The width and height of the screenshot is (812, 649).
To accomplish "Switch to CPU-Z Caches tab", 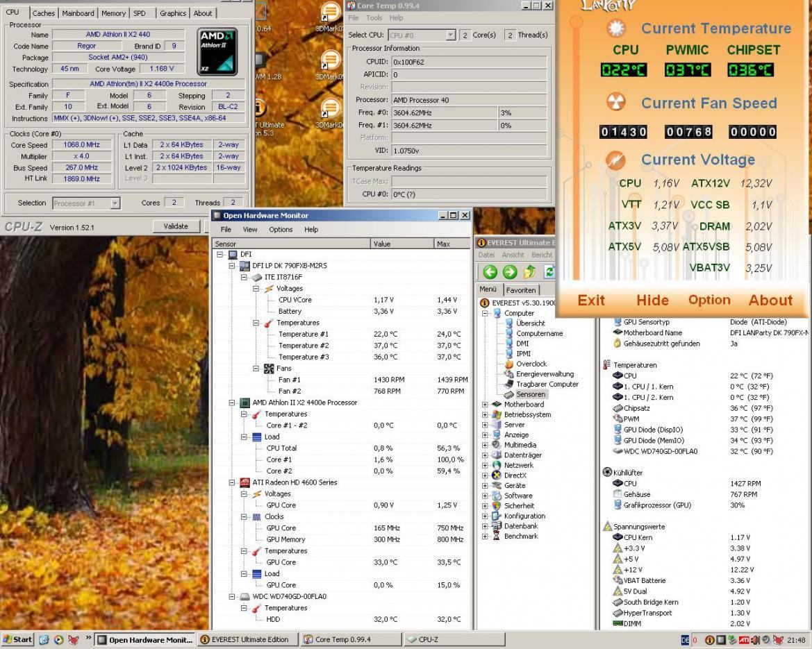I will 44,13.
